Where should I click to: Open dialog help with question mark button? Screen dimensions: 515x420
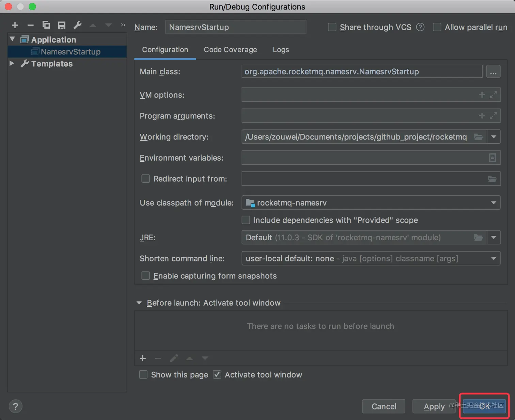coord(15,406)
